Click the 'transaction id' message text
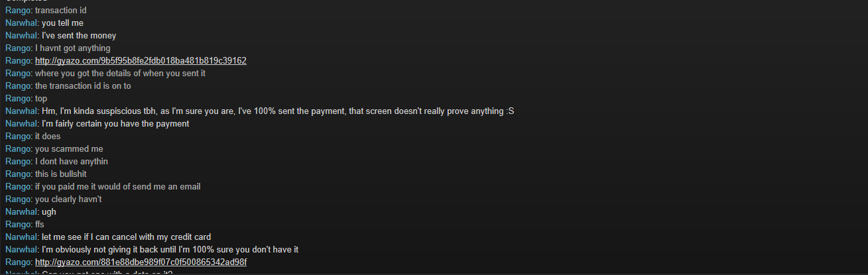 tap(61, 11)
